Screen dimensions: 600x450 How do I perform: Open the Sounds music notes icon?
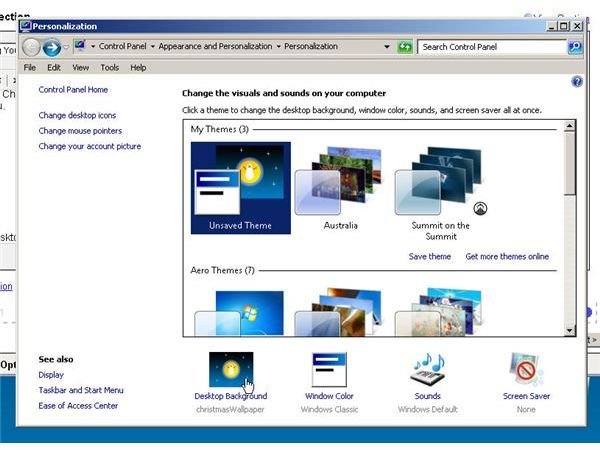[428, 369]
